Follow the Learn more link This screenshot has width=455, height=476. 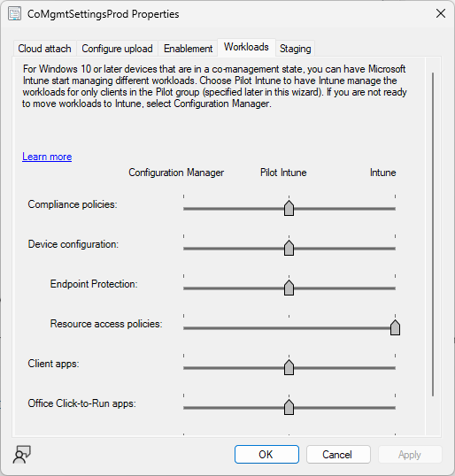tap(47, 157)
